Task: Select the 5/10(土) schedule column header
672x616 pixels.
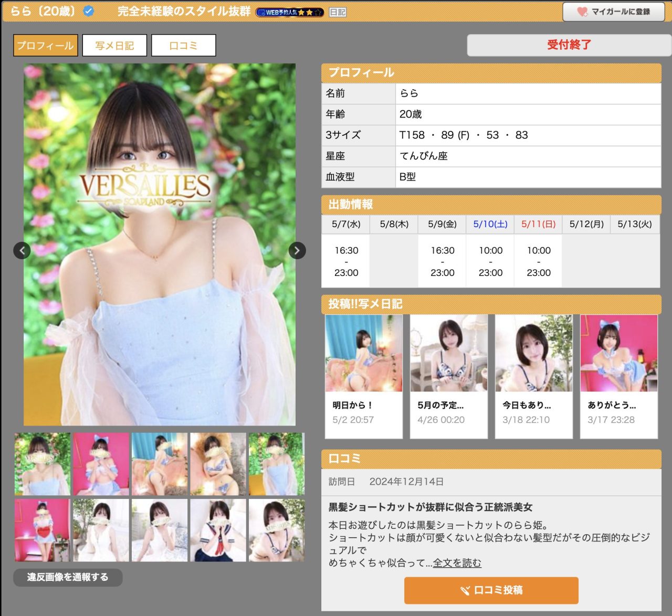Action: click(490, 224)
